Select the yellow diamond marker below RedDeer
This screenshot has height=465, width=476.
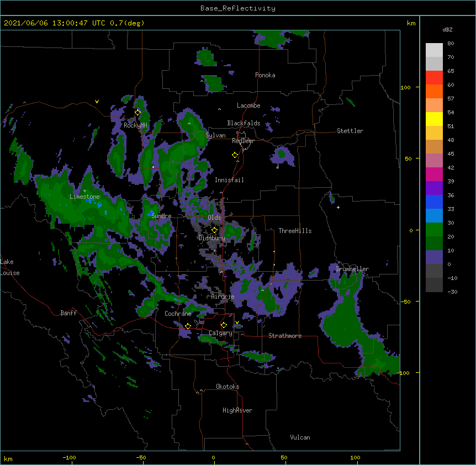point(235,155)
